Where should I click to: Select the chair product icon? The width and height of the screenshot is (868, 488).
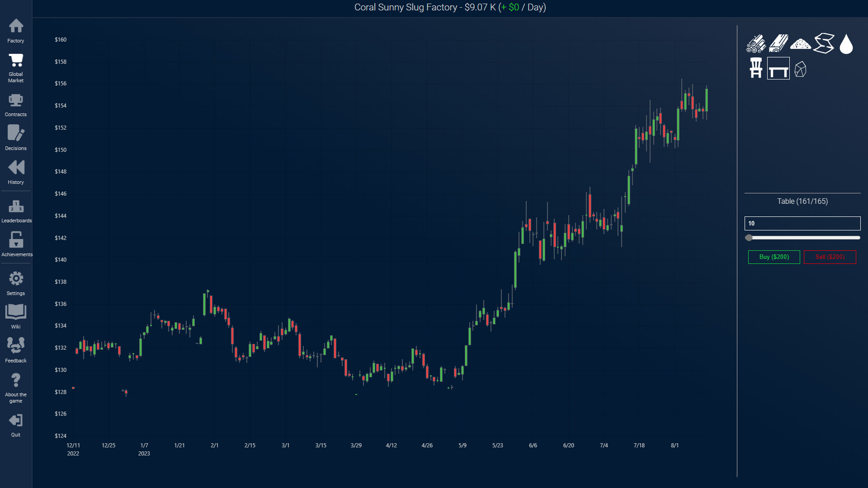click(756, 68)
